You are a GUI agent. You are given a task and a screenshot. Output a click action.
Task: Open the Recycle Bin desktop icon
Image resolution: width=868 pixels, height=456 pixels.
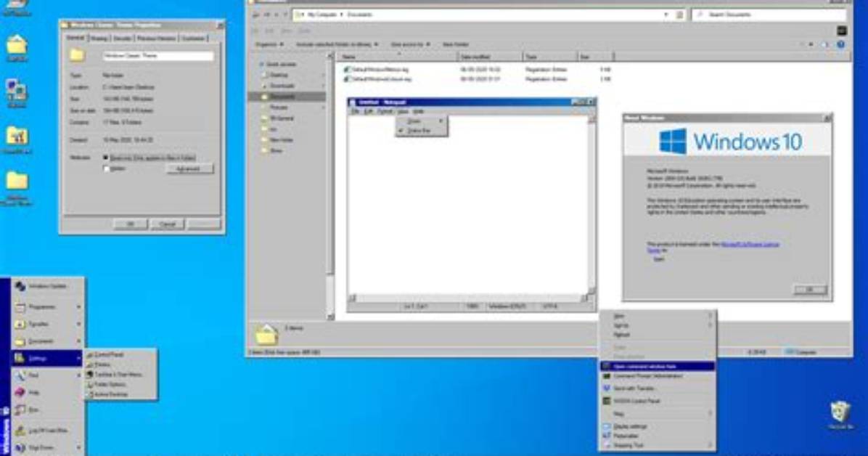pos(840,415)
